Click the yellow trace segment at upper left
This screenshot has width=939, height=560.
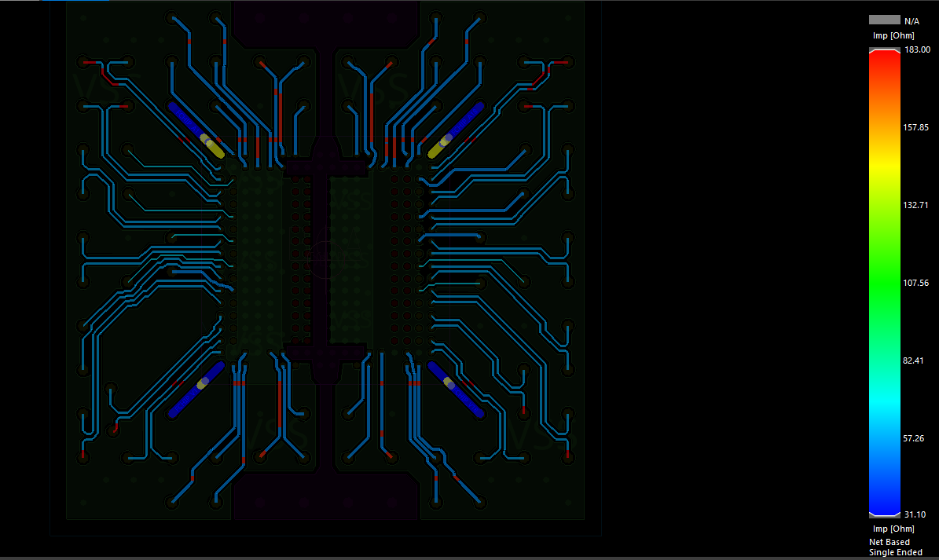click(x=213, y=146)
